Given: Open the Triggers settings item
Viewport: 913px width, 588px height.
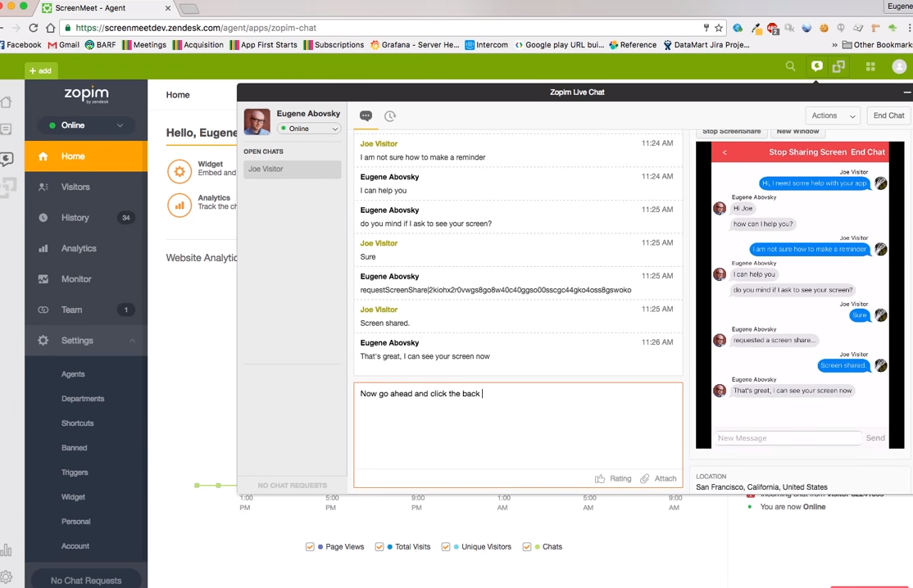Looking at the screenshot, I should click(75, 473).
